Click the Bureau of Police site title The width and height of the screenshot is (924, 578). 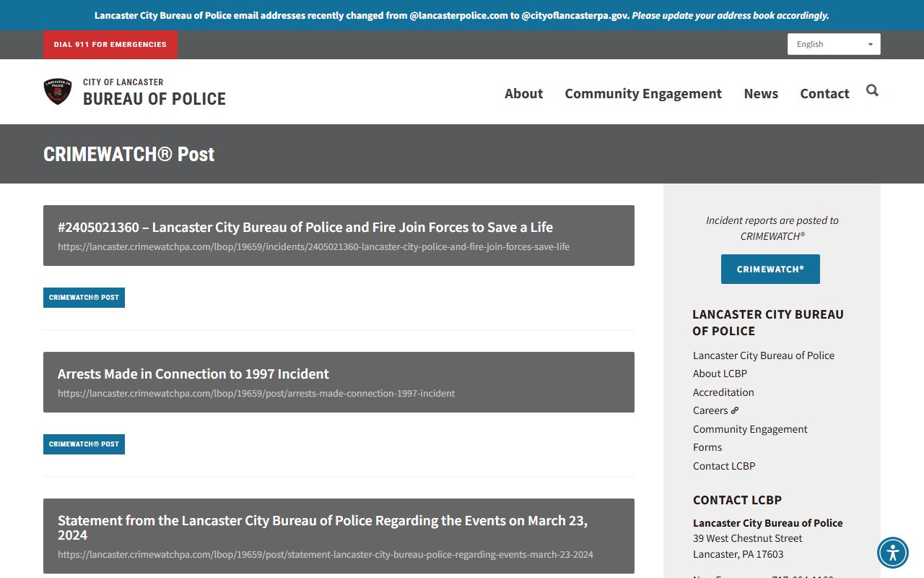154,99
